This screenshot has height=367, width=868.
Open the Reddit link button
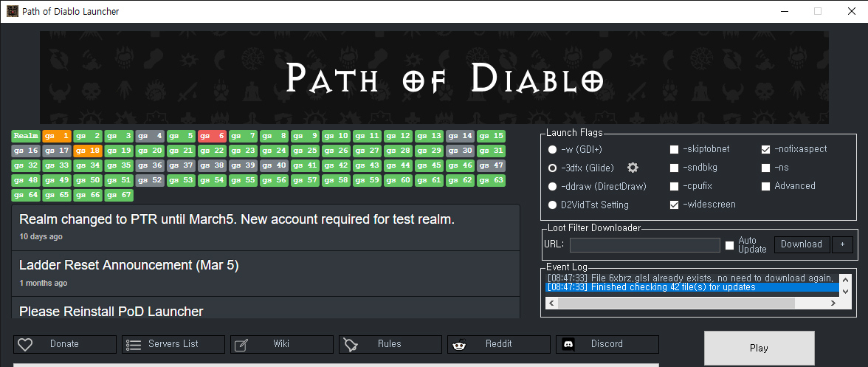pyautogui.click(x=499, y=344)
